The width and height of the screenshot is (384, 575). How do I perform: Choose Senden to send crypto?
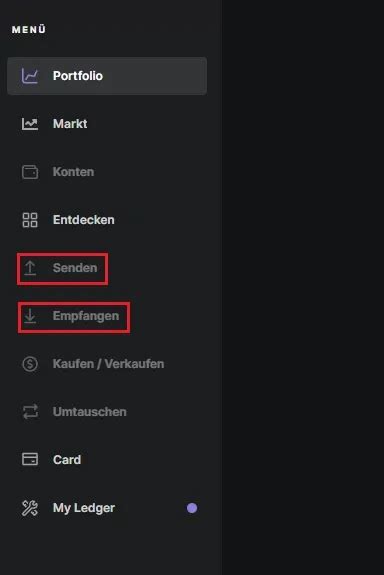[75, 268]
